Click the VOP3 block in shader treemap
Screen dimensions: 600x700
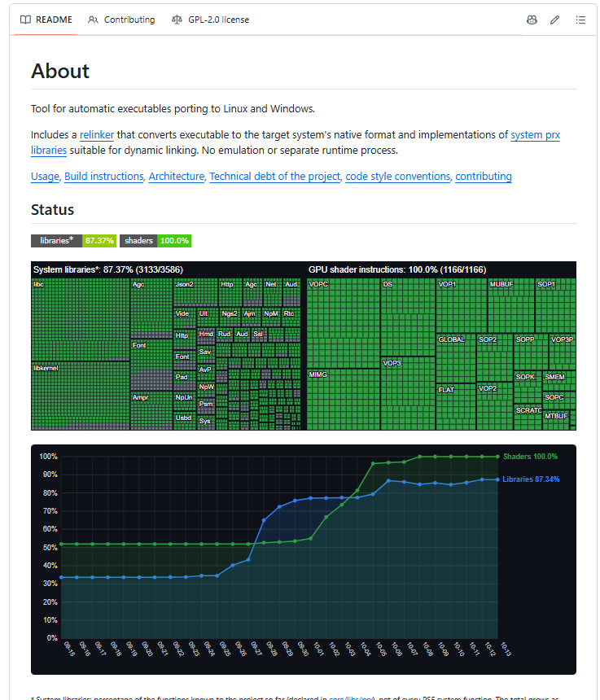click(x=408, y=393)
